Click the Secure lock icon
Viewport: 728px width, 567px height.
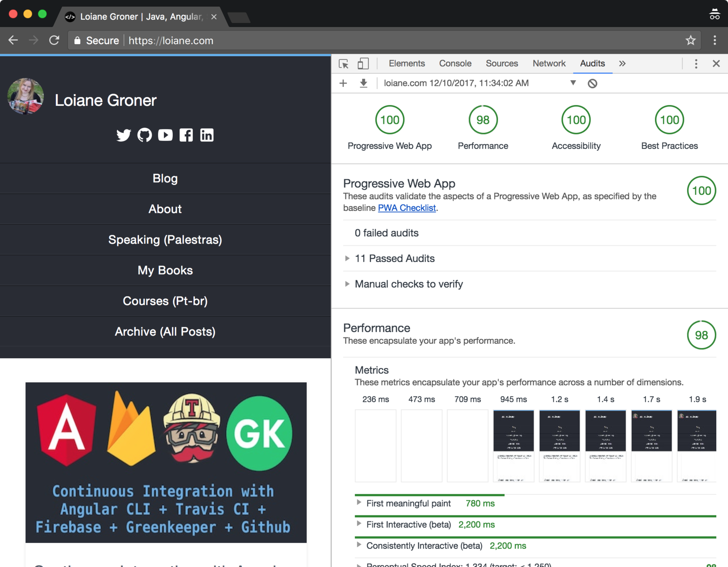77,41
